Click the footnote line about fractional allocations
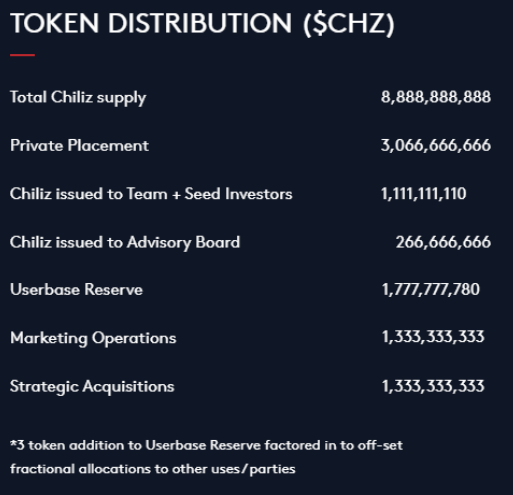Viewport: 513px width, 495px height. (x=153, y=469)
